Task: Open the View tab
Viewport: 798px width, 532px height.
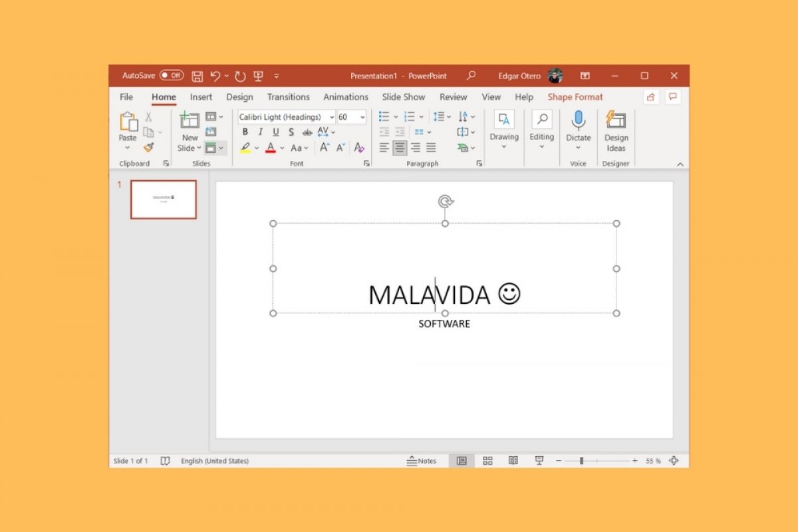Action: click(491, 97)
